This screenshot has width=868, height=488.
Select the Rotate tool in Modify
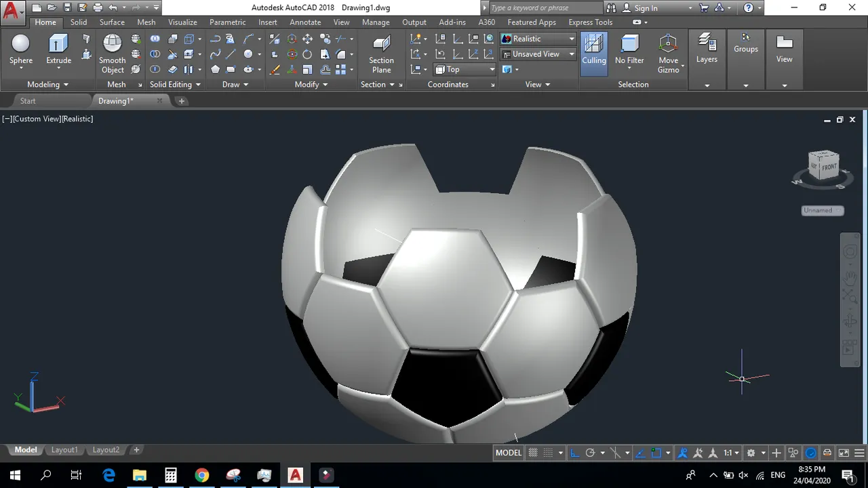tap(307, 54)
